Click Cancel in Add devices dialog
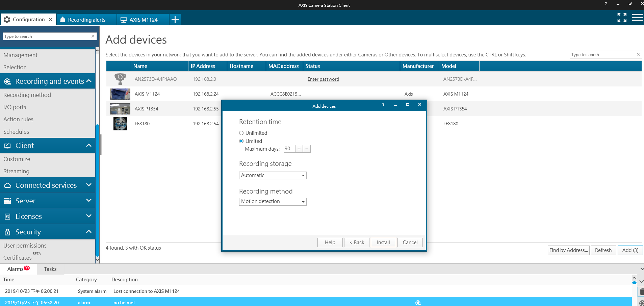 [410, 243]
